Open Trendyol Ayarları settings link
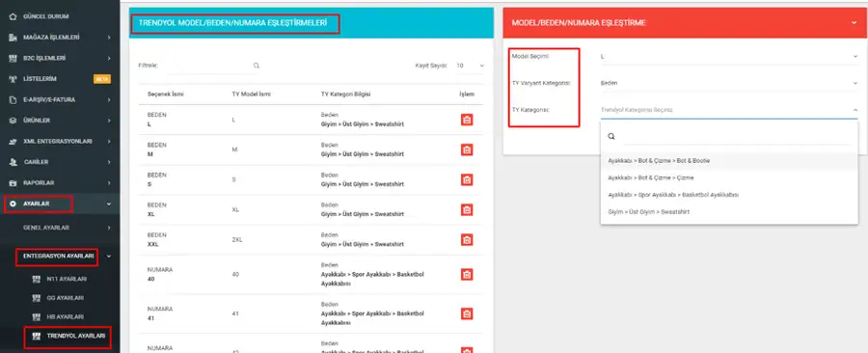The height and width of the screenshot is (353, 868). coord(76,336)
